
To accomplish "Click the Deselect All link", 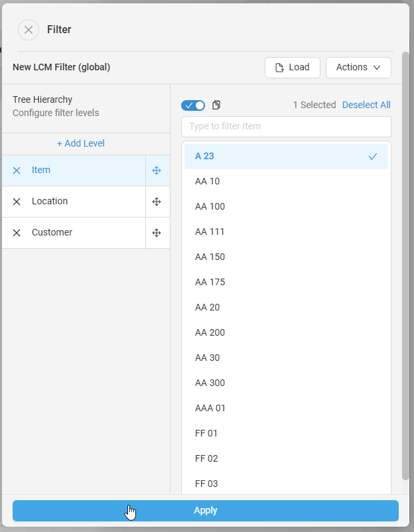I will [x=366, y=105].
